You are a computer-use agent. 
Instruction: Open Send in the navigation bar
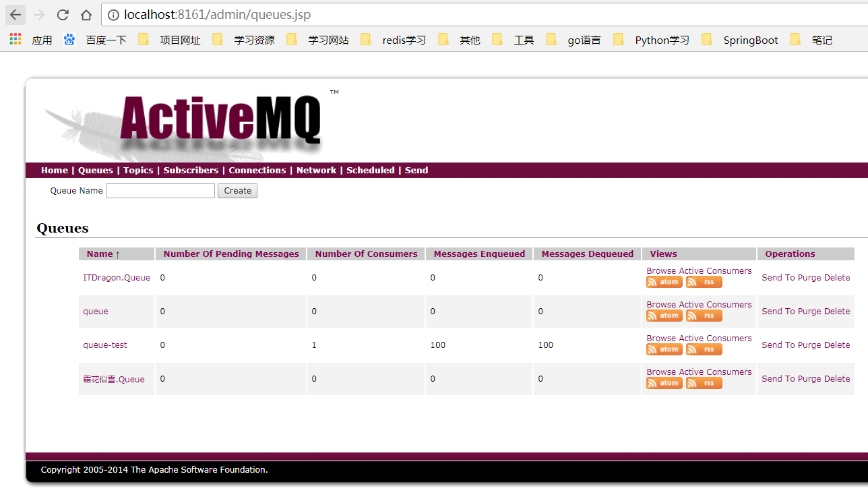[x=416, y=171]
